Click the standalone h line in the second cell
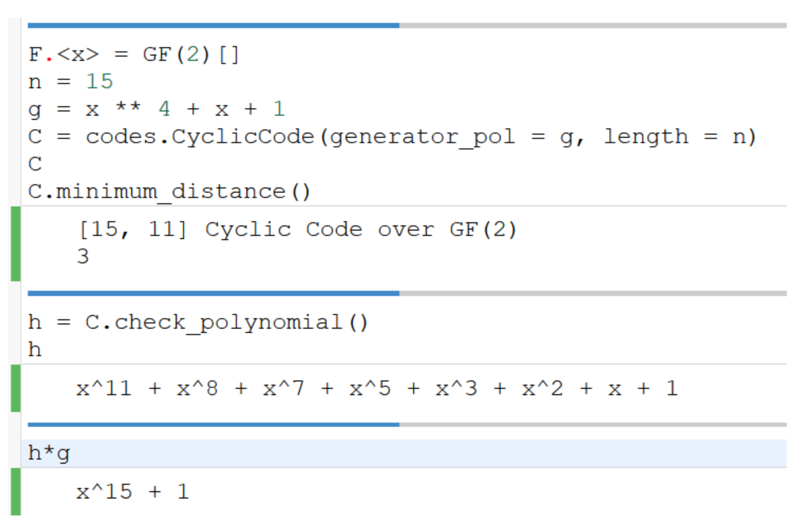The height and width of the screenshot is (532, 807). (35, 350)
